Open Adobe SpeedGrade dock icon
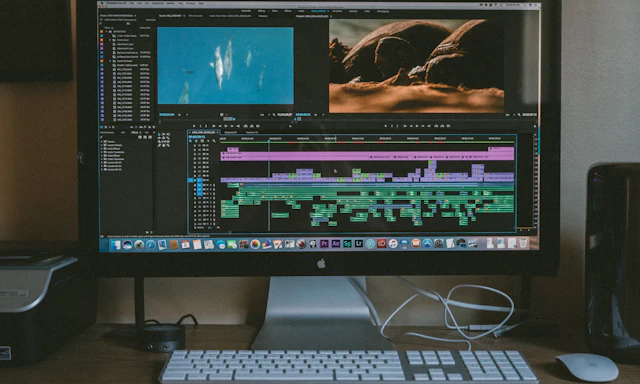 (347, 244)
